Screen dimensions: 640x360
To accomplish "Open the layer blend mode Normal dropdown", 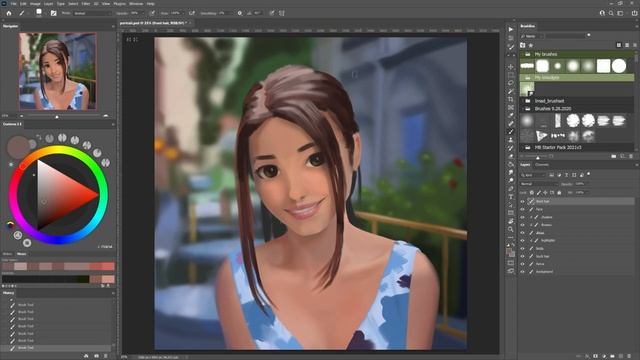I will click(539, 184).
